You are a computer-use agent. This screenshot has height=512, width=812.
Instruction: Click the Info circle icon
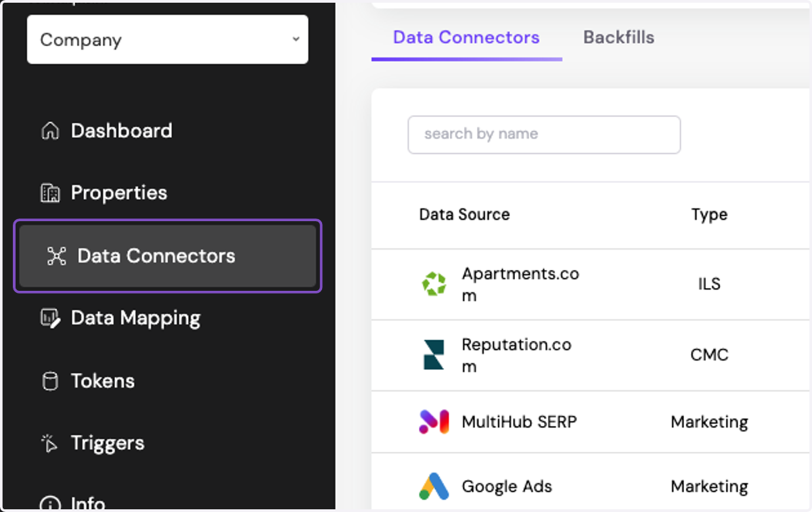(50, 504)
